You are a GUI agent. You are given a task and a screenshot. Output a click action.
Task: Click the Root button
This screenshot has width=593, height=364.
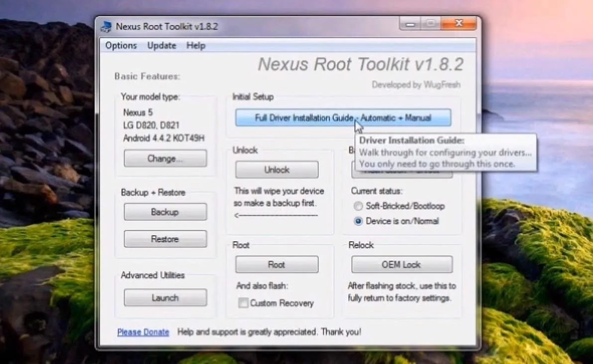(277, 264)
